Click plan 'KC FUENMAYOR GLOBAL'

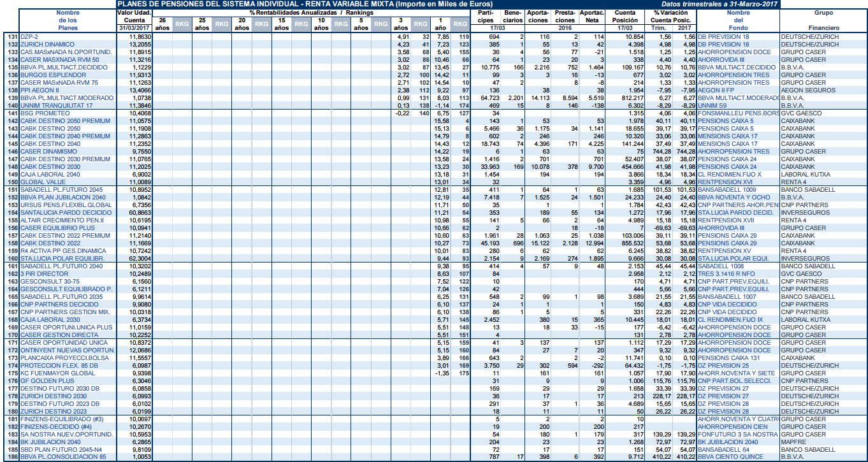point(57,373)
